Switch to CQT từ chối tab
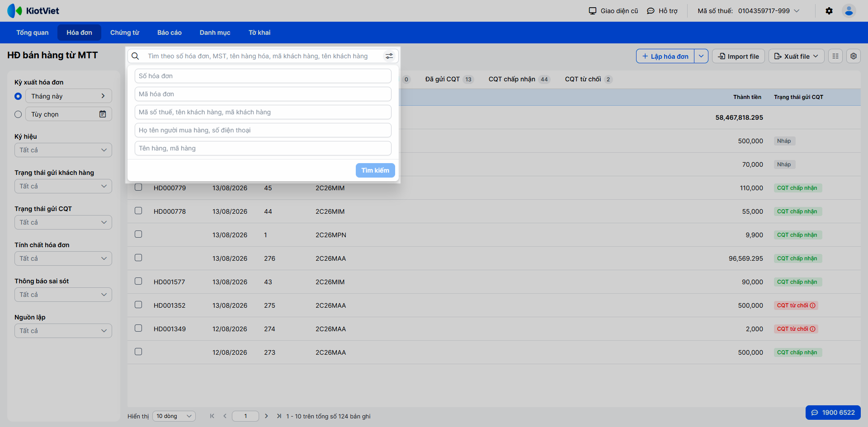 589,79
